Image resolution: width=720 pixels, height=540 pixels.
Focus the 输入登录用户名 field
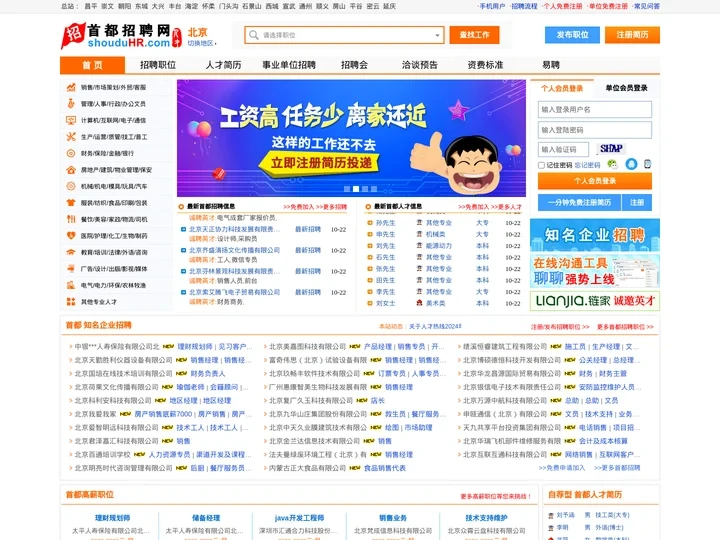[x=595, y=110]
